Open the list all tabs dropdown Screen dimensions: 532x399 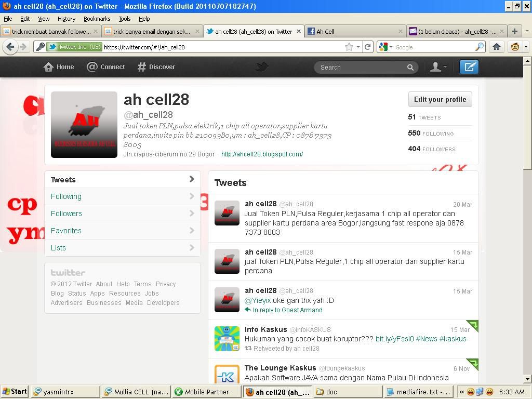coord(527,31)
